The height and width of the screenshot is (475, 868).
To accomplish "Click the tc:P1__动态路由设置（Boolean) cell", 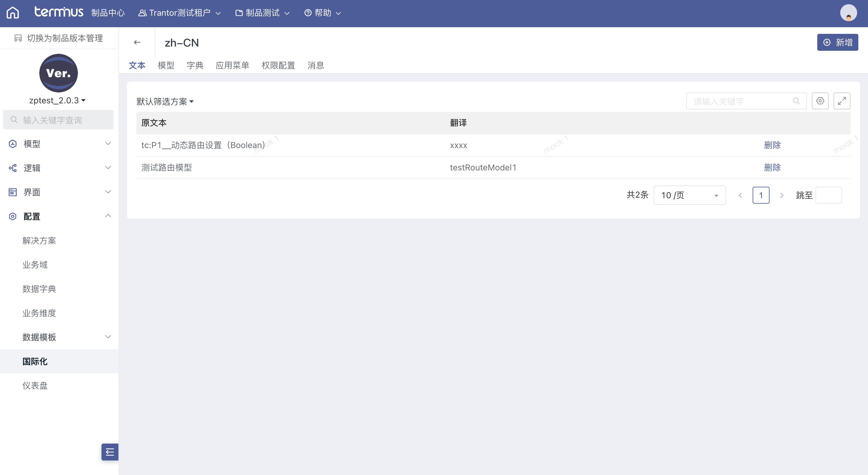I will (x=203, y=145).
